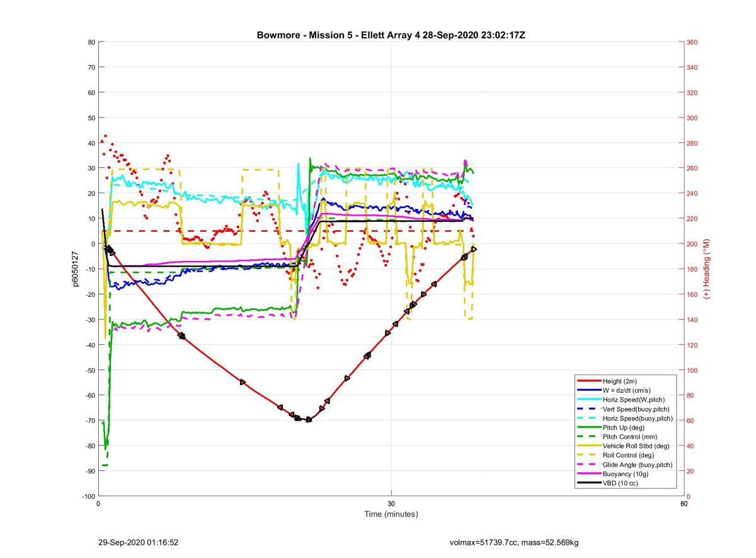Click the '120' heading axis tick label

692,345
